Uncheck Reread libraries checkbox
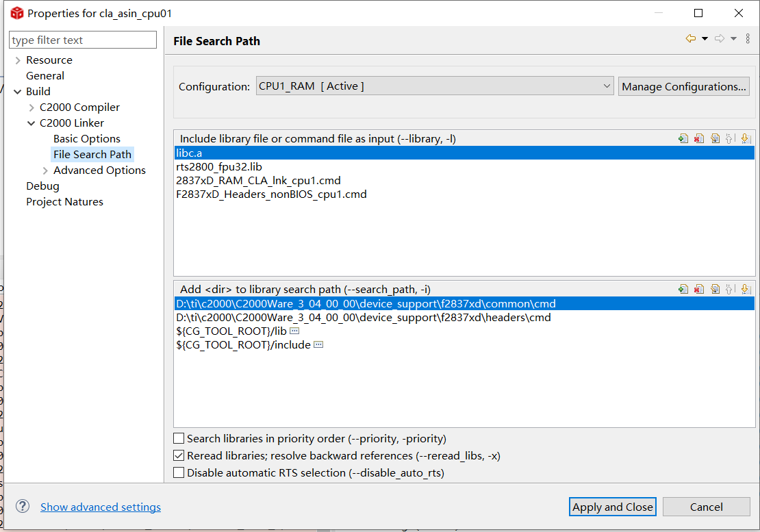This screenshot has height=532, width=760. pos(179,455)
